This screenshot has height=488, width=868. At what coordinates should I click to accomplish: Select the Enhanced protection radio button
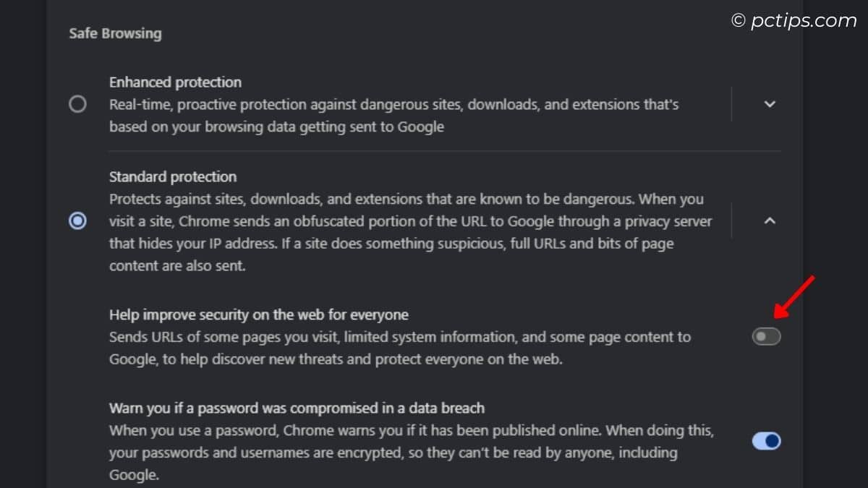[77, 104]
